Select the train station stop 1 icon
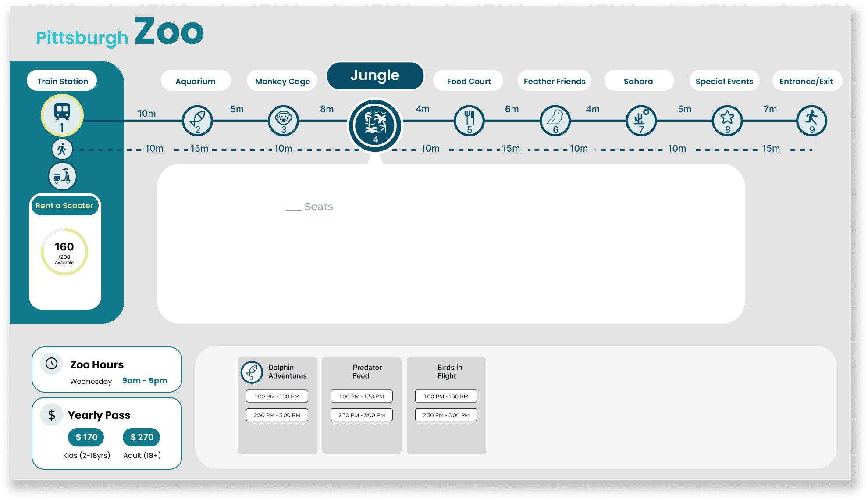This screenshot has width=868, height=500. pos(62,115)
